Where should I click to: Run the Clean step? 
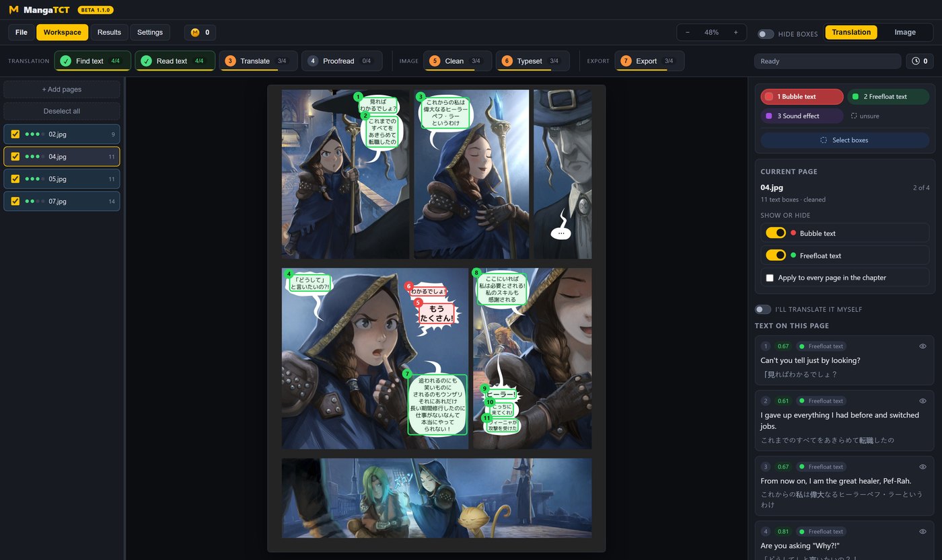pos(458,61)
